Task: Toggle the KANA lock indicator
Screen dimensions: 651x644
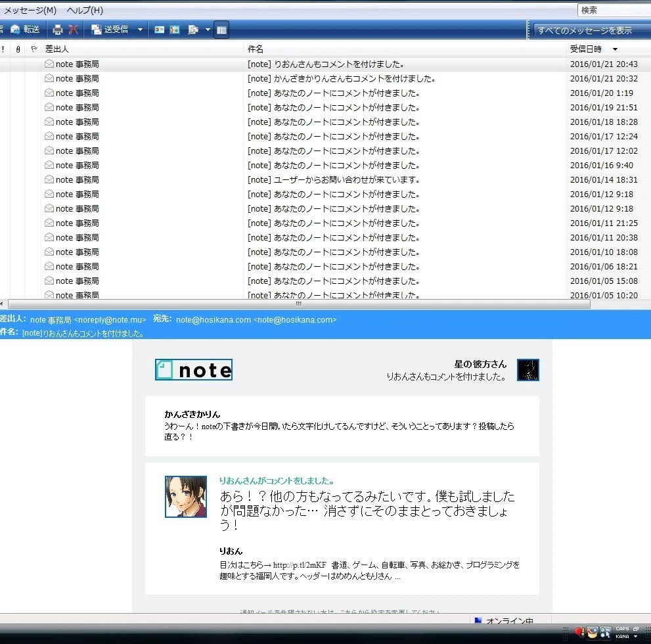Action: [622, 636]
